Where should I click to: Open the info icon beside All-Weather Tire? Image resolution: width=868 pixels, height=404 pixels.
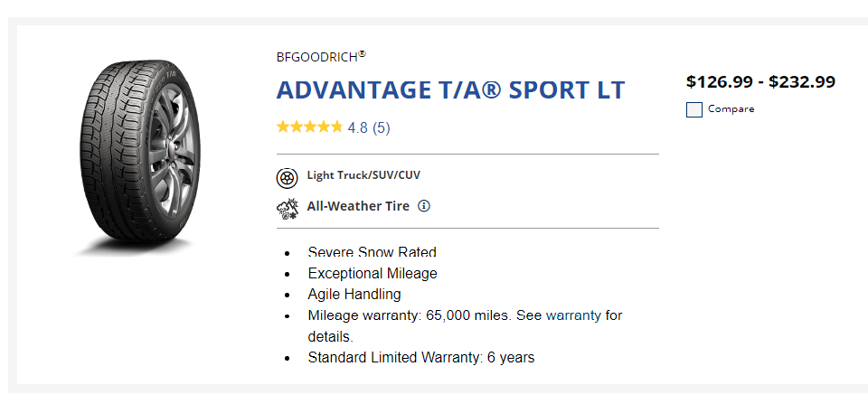[424, 206]
